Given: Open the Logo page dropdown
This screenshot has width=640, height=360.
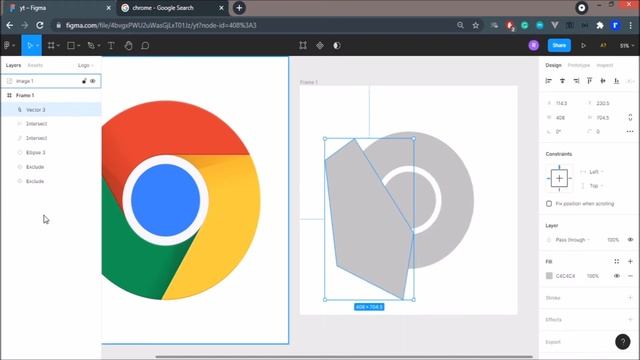Looking at the screenshot, I should 86,65.
